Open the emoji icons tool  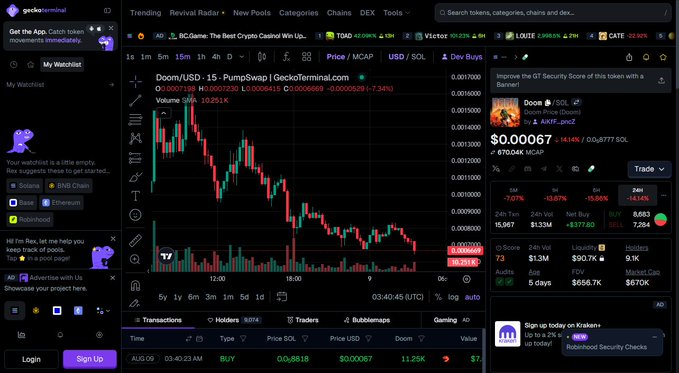(136, 215)
